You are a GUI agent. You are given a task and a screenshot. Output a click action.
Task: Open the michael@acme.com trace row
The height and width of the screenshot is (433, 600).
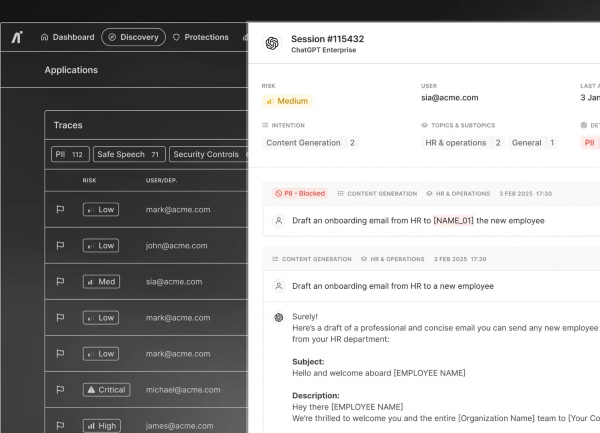coord(147,390)
